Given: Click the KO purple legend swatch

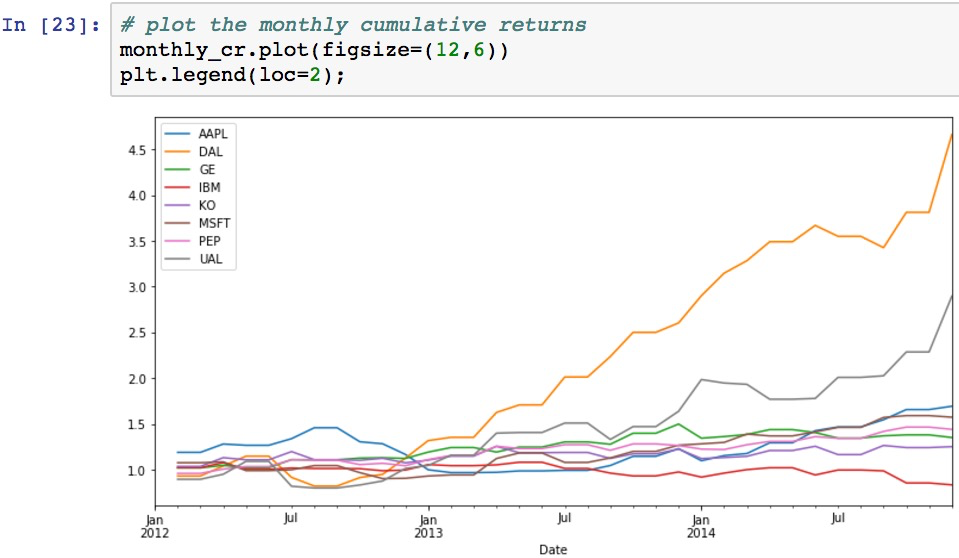Looking at the screenshot, I should coord(178,205).
